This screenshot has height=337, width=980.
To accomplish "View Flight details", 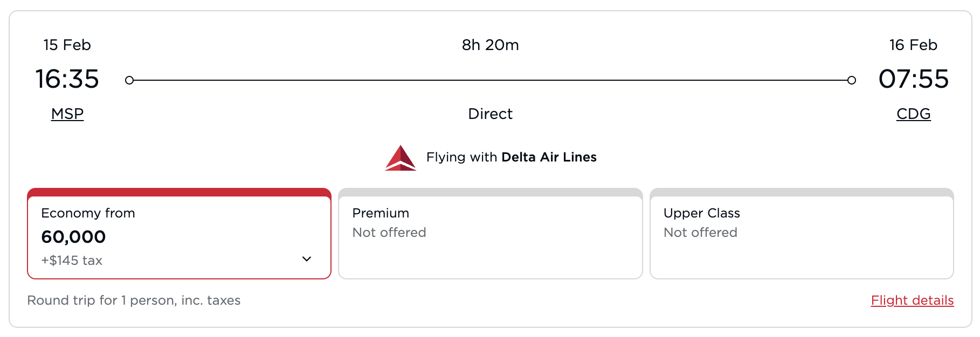I will pyautogui.click(x=912, y=300).
